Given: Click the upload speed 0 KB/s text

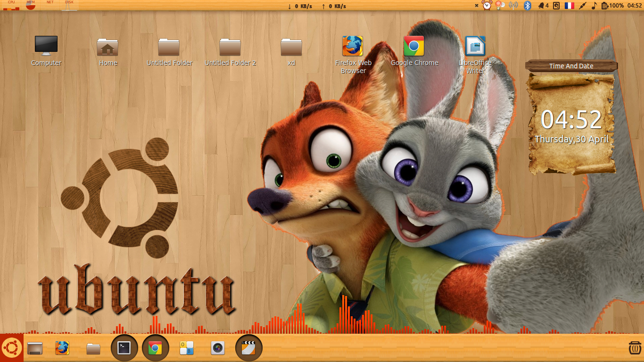Looking at the screenshot, I should (334, 6).
